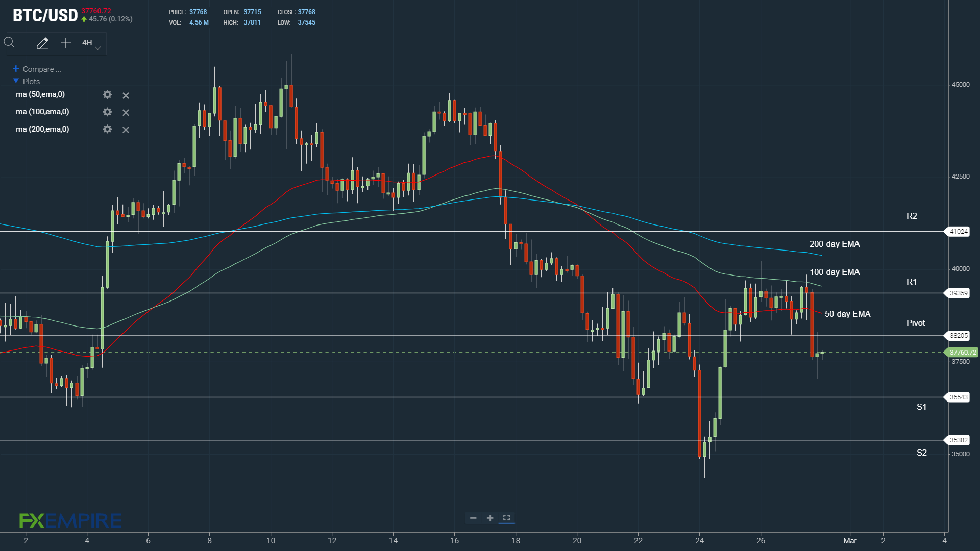The height and width of the screenshot is (551, 980).
Task: Open the 4H timeframe dropdown
Action: click(x=91, y=43)
